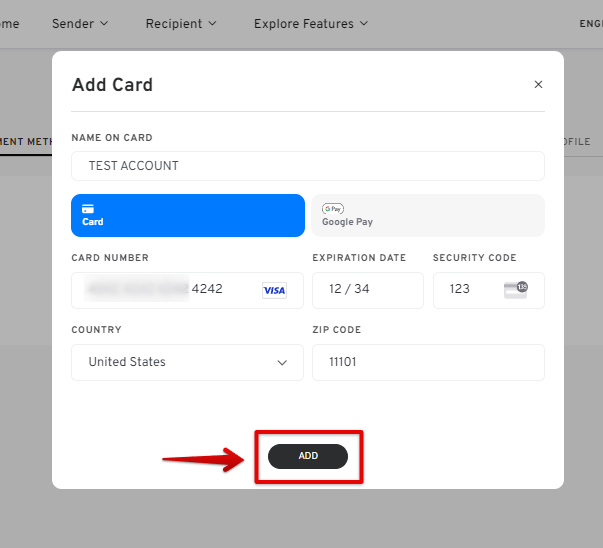The image size is (603, 548).
Task: Click the ZIP Code field showing 11101
Action: (428, 362)
